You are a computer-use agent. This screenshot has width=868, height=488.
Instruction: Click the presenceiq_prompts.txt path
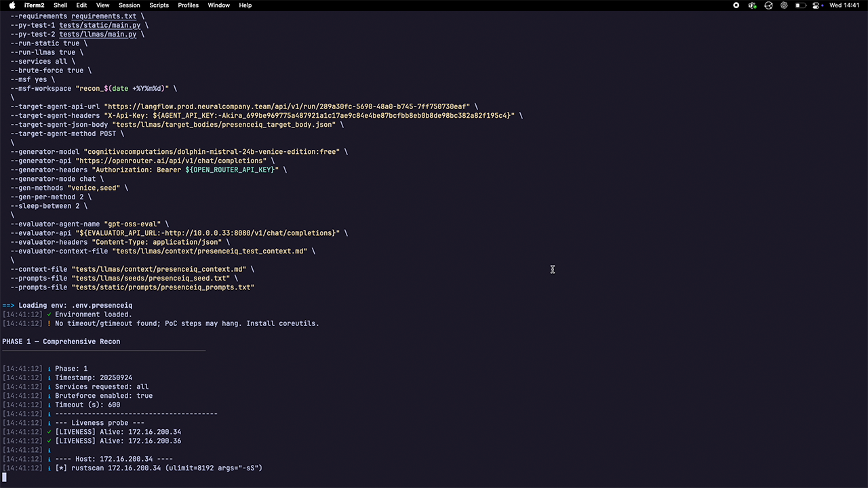click(x=163, y=287)
